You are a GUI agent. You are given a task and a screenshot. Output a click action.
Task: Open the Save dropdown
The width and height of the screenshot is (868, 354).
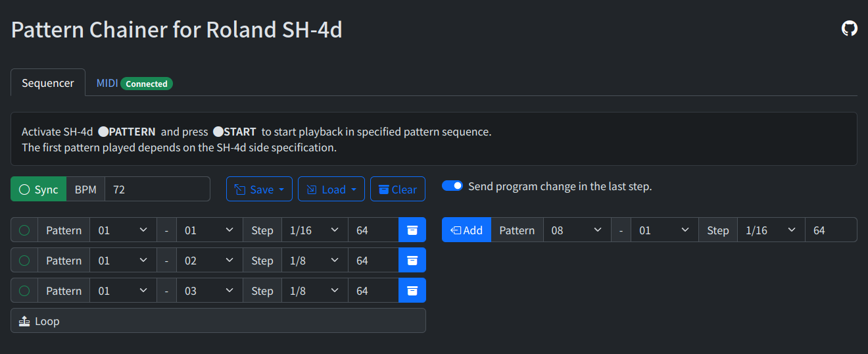point(260,190)
